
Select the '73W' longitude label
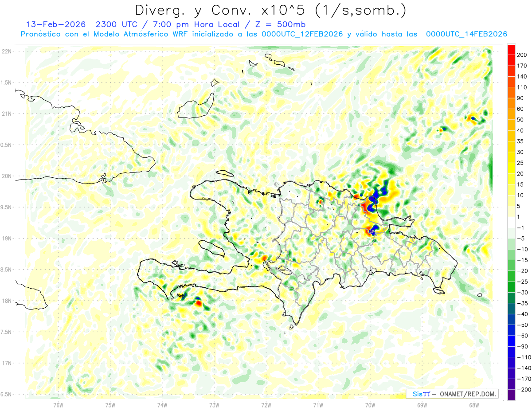tap(214, 405)
